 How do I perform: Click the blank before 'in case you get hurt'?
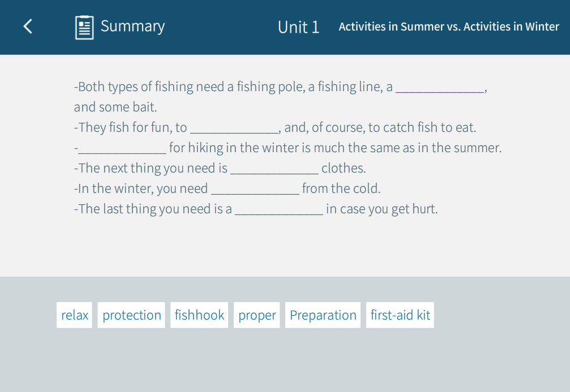pos(278,209)
